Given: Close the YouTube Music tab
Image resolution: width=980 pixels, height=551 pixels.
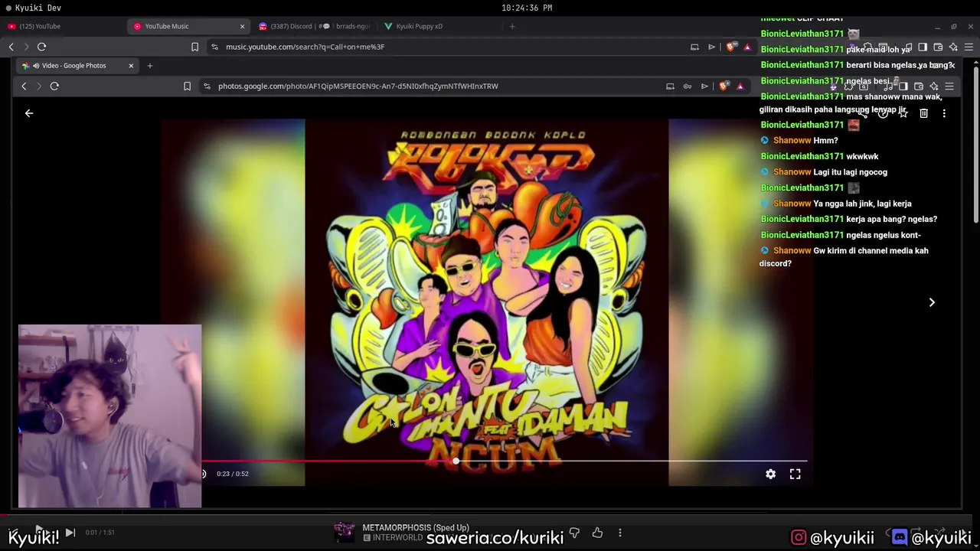Looking at the screenshot, I should point(242,26).
